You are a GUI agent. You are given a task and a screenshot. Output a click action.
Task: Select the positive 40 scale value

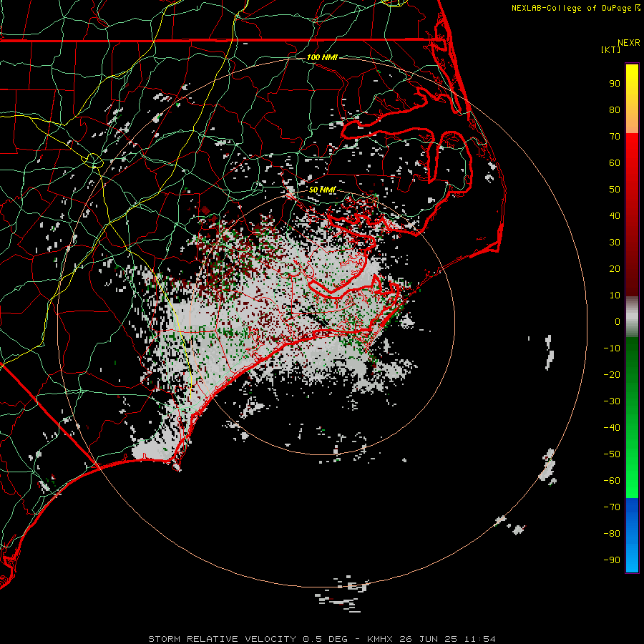point(615,216)
